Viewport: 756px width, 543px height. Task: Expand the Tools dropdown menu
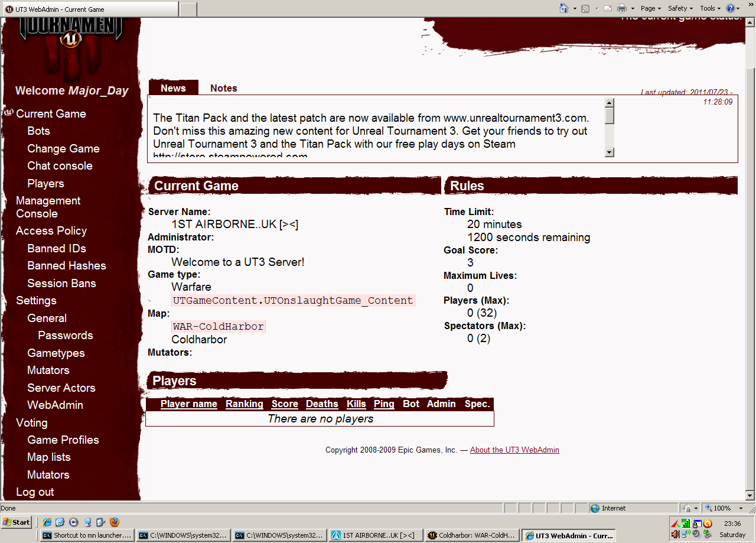pyautogui.click(x=710, y=8)
